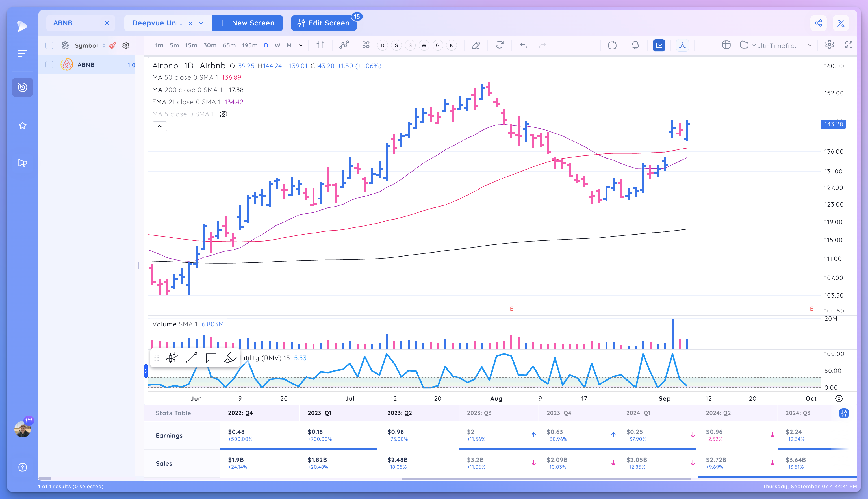
Task: Select the 5m timeframe
Action: 174,45
